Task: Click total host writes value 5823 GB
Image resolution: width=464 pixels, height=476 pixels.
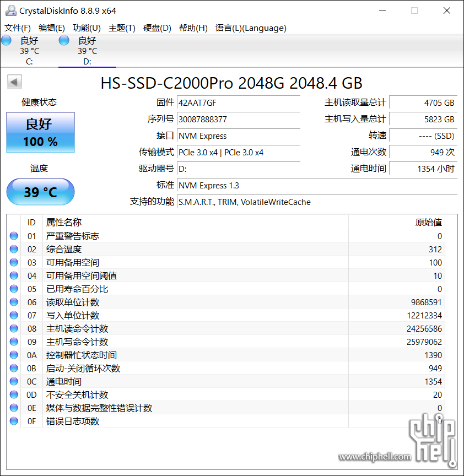Action: (x=423, y=120)
